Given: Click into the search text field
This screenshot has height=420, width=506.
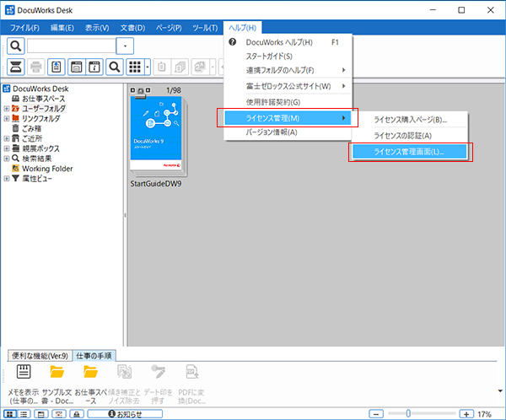Looking at the screenshot, I should (x=72, y=46).
